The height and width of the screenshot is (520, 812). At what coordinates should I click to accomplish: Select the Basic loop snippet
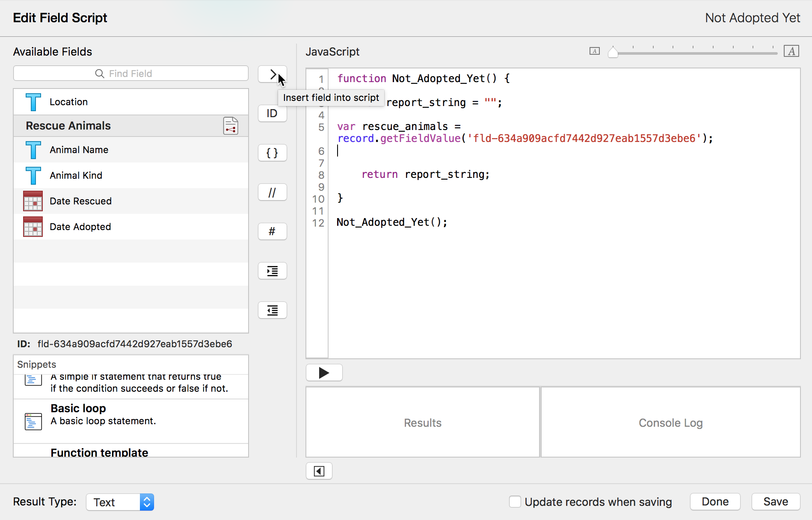(131, 421)
